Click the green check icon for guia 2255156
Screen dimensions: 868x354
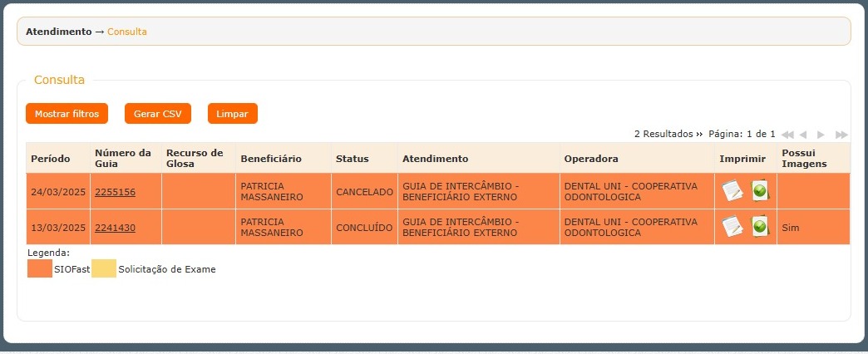click(760, 191)
